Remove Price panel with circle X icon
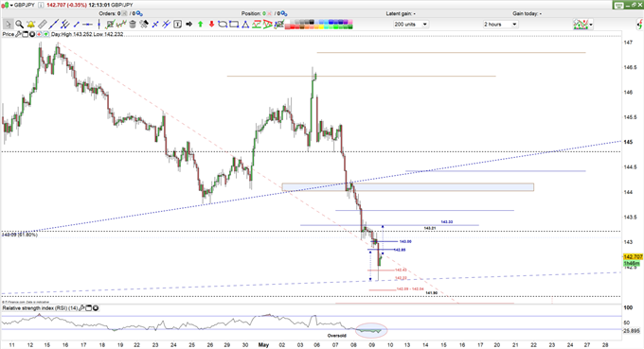Image resolution: width=644 pixels, height=349 pixels. coord(32,34)
